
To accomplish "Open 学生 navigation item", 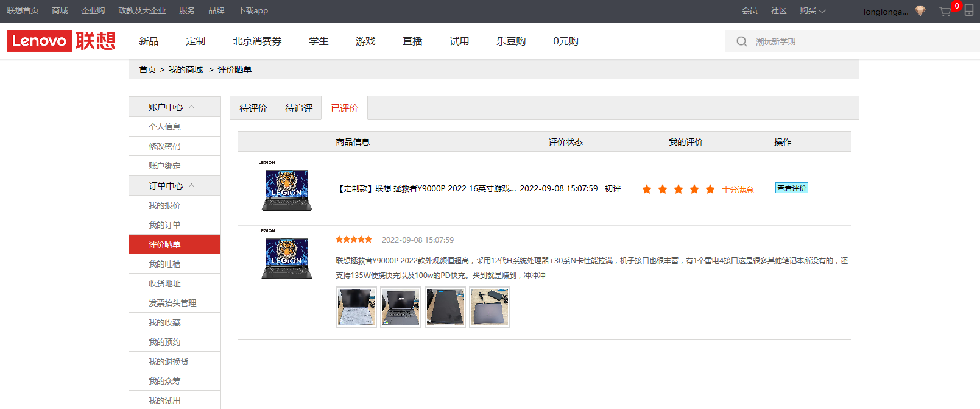I will pos(319,41).
